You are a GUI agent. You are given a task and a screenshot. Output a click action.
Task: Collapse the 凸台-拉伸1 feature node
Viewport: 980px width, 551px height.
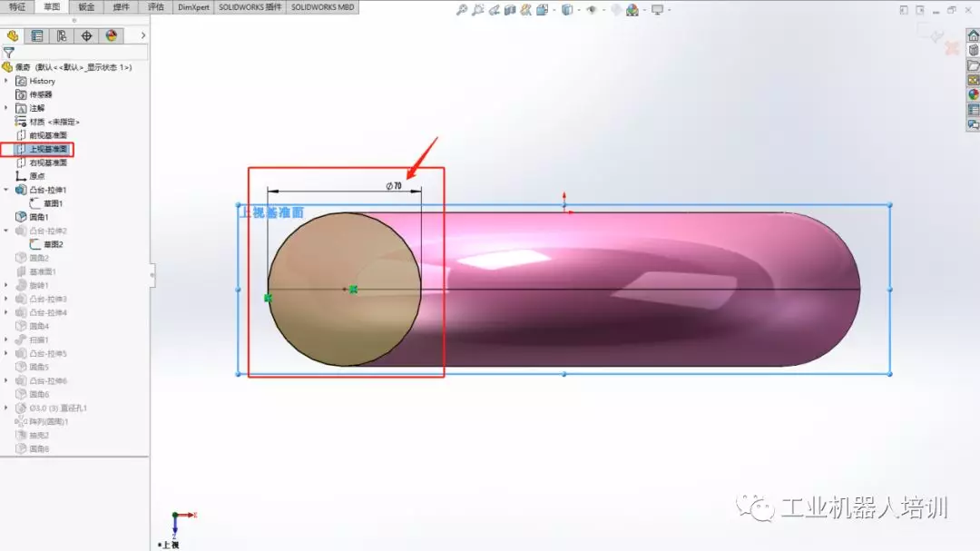[6, 190]
